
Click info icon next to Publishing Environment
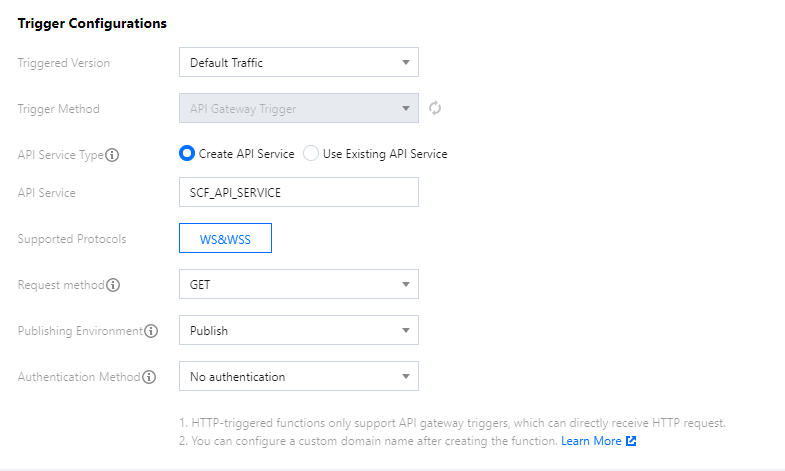click(151, 331)
